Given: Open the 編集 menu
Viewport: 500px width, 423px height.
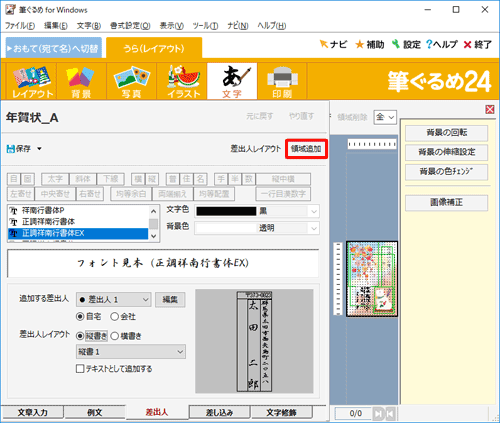Looking at the screenshot, I should pos(56,26).
